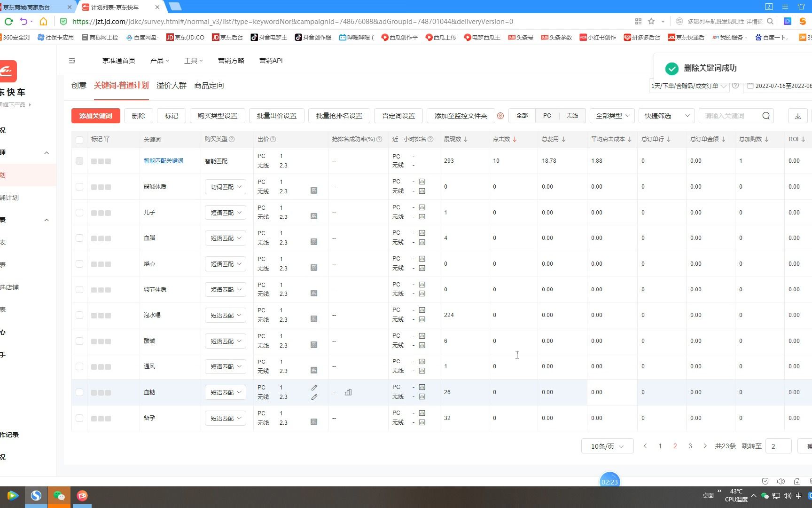812x508 pixels.
Task: Click the filter funnel icon next to 标记
Action: point(107,139)
